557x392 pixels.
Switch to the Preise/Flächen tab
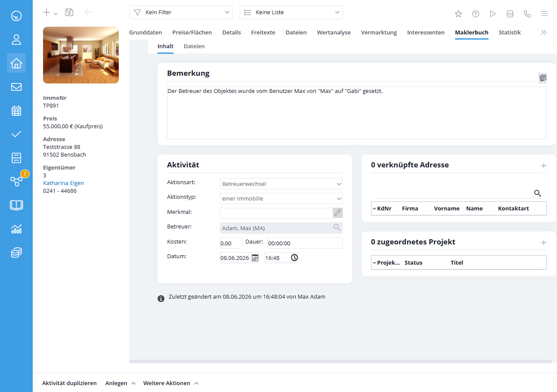click(x=192, y=32)
